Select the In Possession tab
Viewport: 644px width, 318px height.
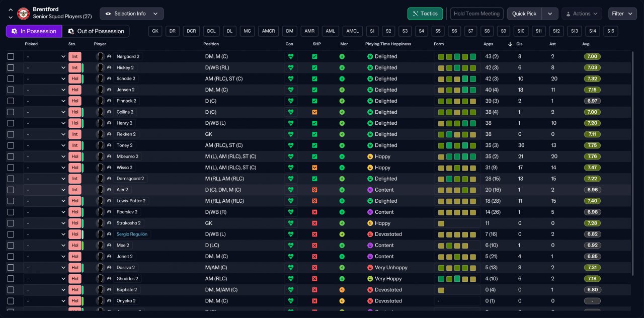(x=34, y=31)
